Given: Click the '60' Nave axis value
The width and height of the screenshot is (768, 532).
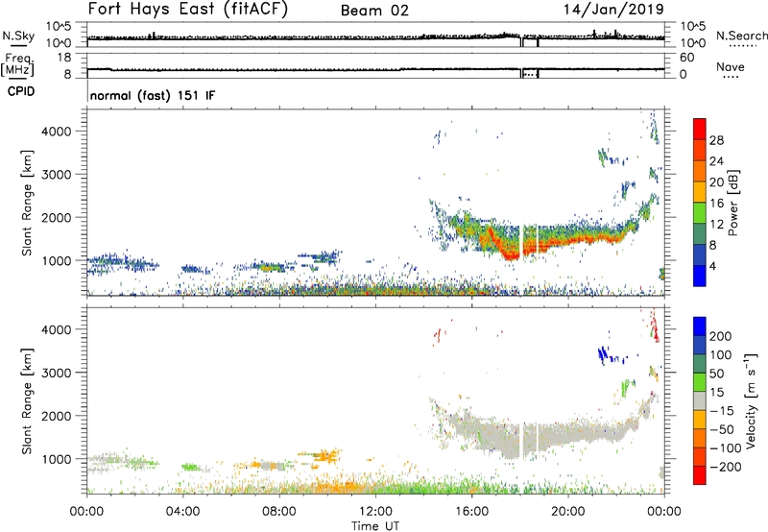Looking at the screenshot, I should (x=686, y=58).
